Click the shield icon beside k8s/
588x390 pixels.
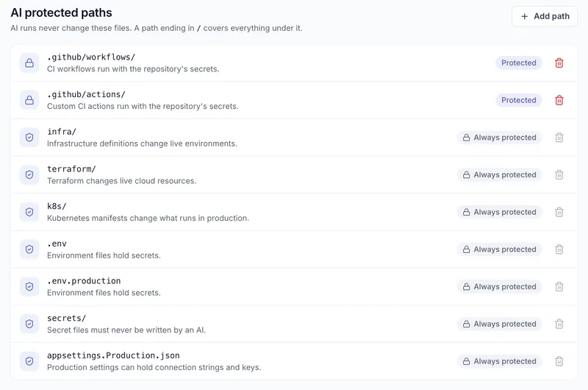coord(29,212)
